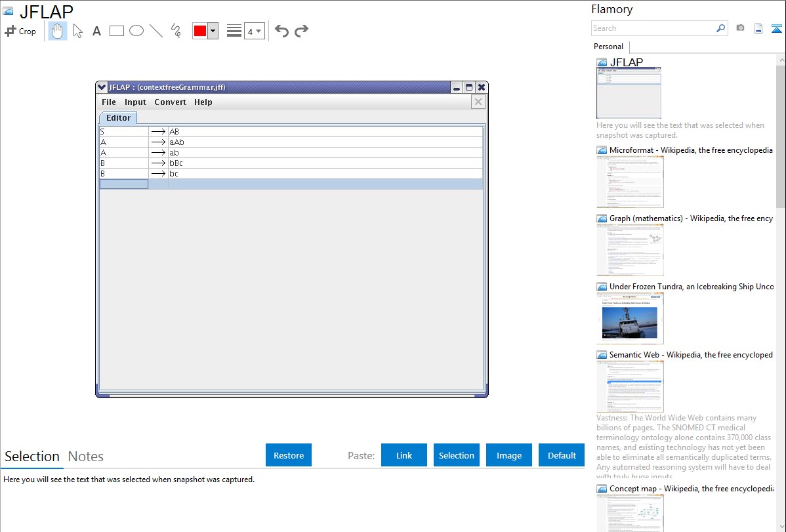Open the line width dropdown showing 4

tap(255, 31)
